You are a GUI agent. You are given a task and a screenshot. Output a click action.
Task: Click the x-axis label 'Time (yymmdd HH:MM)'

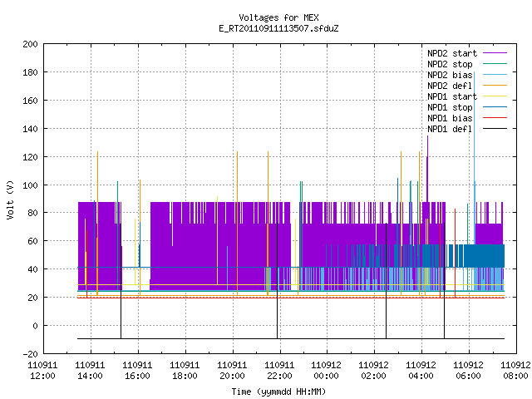tap(278, 392)
